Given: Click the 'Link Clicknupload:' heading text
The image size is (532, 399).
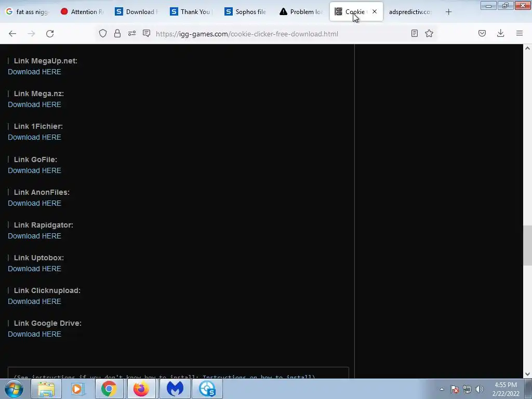Looking at the screenshot, I should 47,290.
